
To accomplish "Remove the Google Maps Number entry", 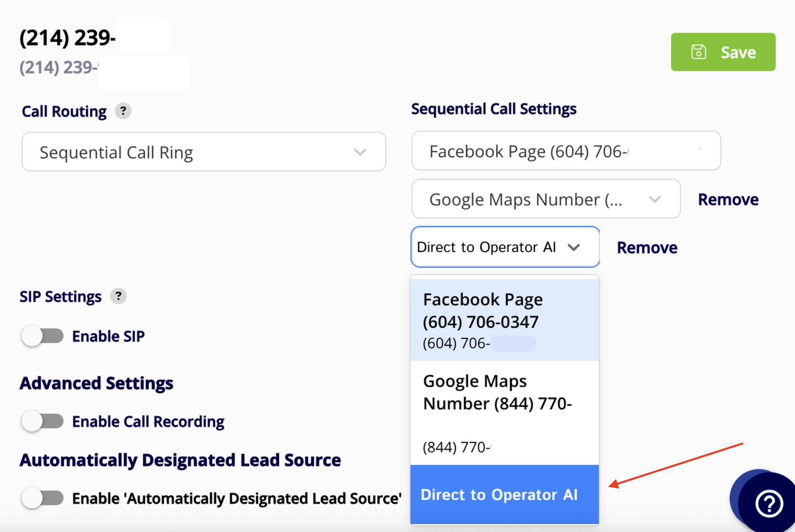I will (728, 199).
